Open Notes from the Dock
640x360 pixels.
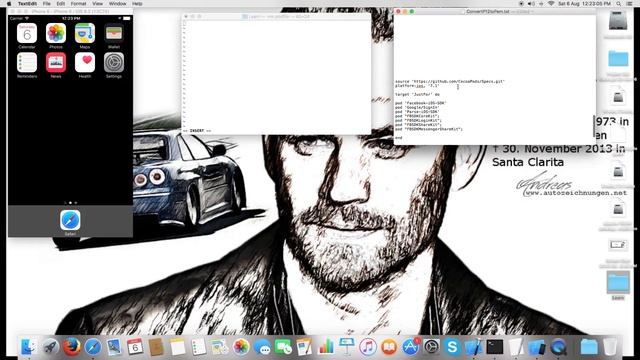[x=178, y=347]
